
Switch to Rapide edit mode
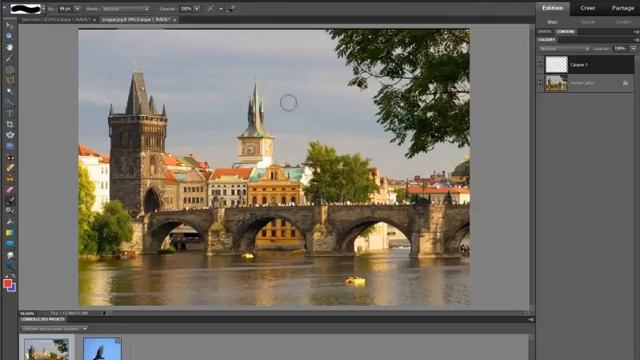pyautogui.click(x=587, y=22)
